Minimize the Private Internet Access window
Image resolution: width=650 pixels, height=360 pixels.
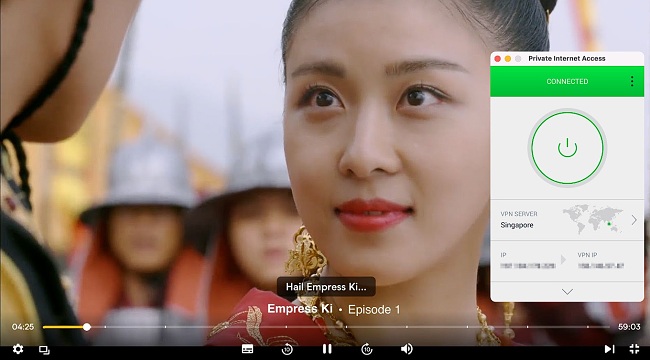click(508, 59)
